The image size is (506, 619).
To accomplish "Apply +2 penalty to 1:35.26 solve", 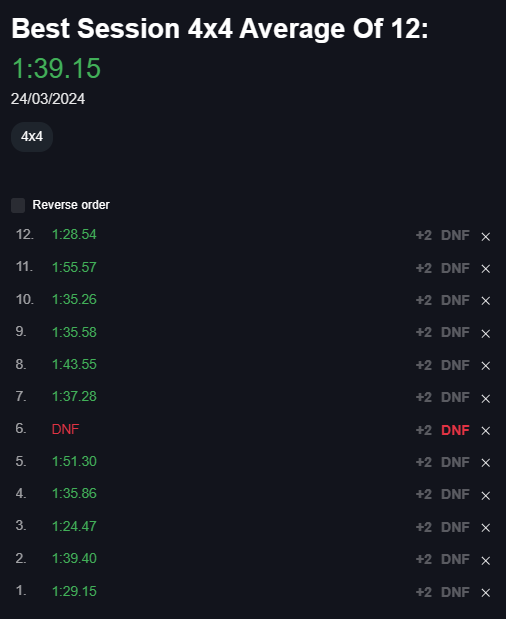I will tap(424, 300).
